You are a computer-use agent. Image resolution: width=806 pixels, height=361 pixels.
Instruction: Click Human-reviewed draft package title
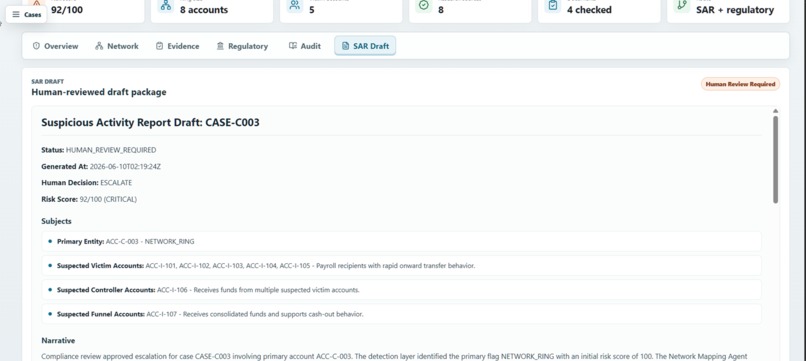pyautogui.click(x=99, y=92)
